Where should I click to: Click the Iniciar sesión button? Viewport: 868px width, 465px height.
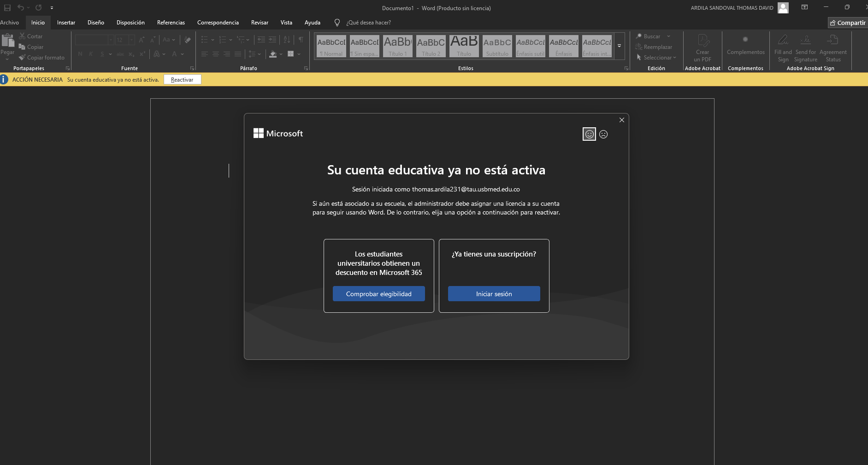tap(494, 294)
